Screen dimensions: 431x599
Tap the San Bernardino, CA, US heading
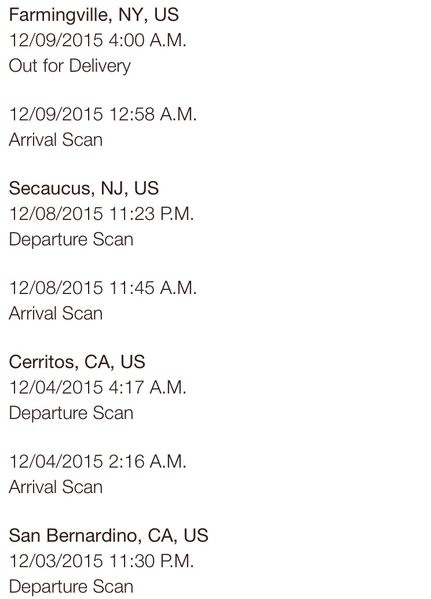[x=109, y=536]
